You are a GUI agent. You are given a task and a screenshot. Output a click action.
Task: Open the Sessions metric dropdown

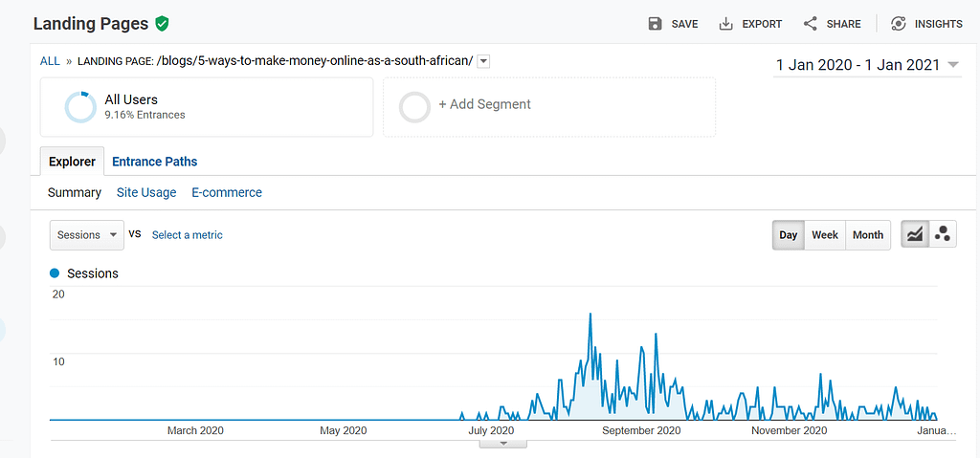pos(87,235)
